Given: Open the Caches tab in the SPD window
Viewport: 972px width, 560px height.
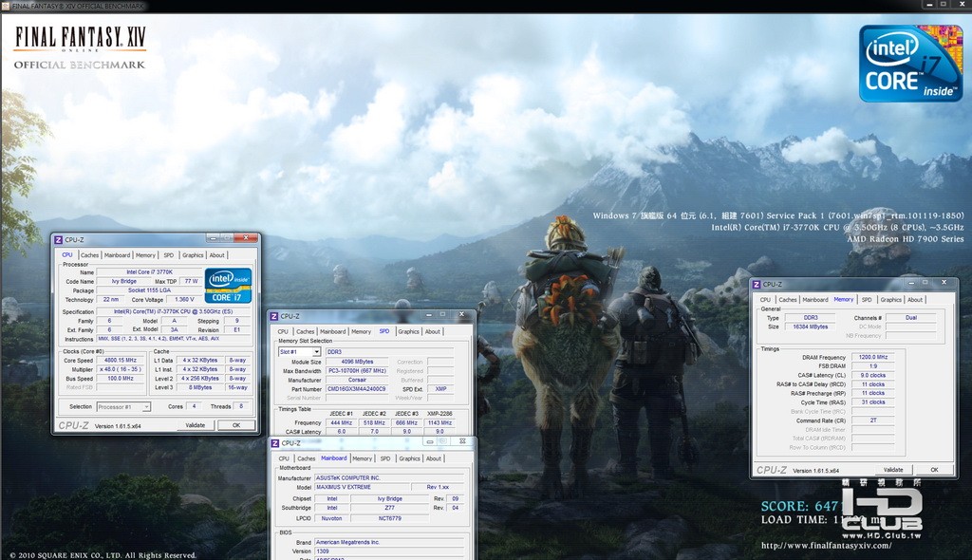Looking at the screenshot, I should (305, 332).
